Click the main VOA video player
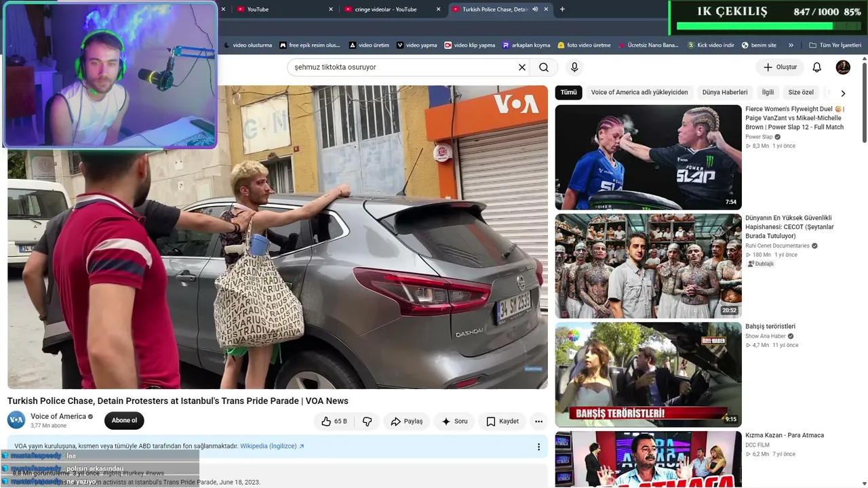The image size is (868, 488). (x=277, y=237)
